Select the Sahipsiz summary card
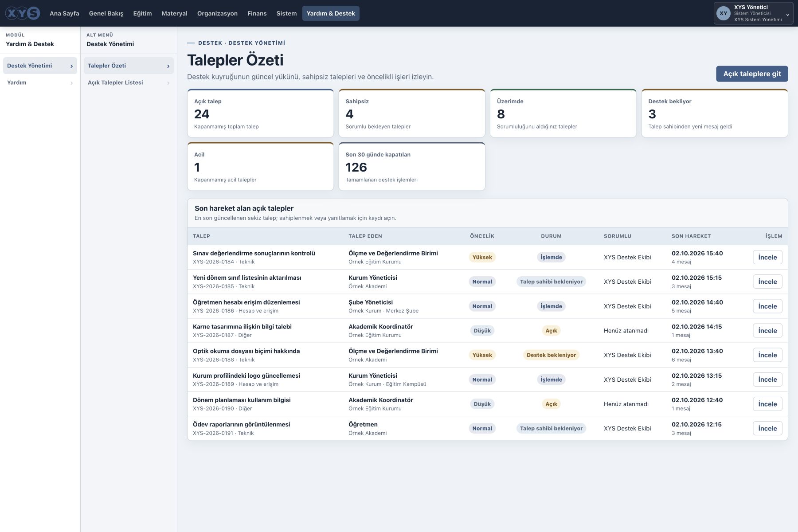 click(x=412, y=113)
